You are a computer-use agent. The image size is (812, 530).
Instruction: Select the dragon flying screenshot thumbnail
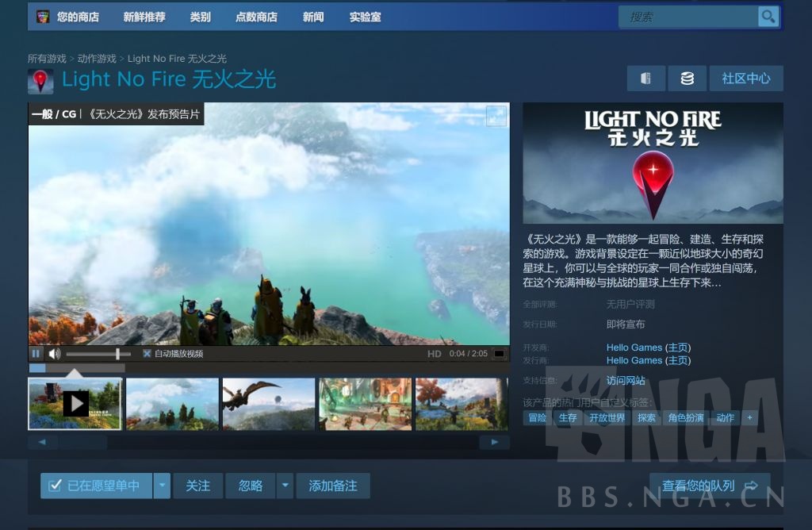[x=269, y=404]
